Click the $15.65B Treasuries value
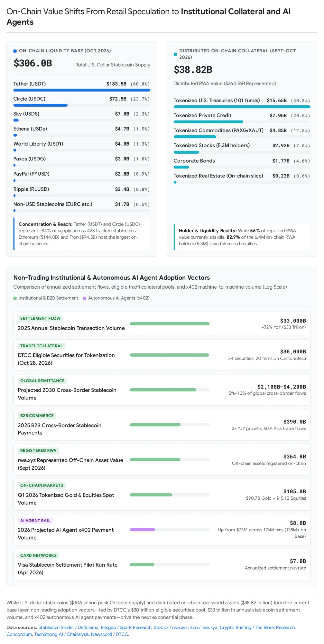The height and width of the screenshot is (644, 324). pyautogui.click(x=277, y=101)
